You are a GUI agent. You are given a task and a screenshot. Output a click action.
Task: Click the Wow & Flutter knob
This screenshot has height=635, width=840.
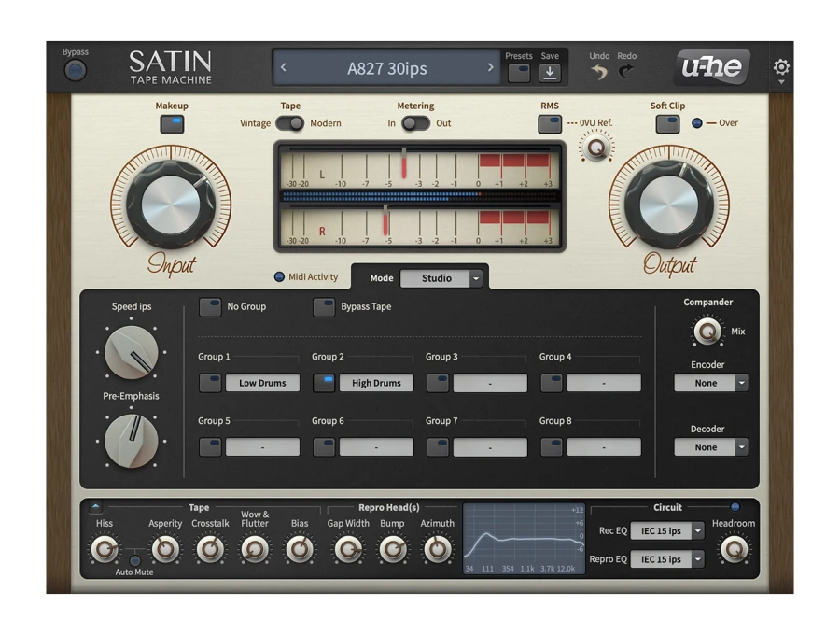[255, 549]
